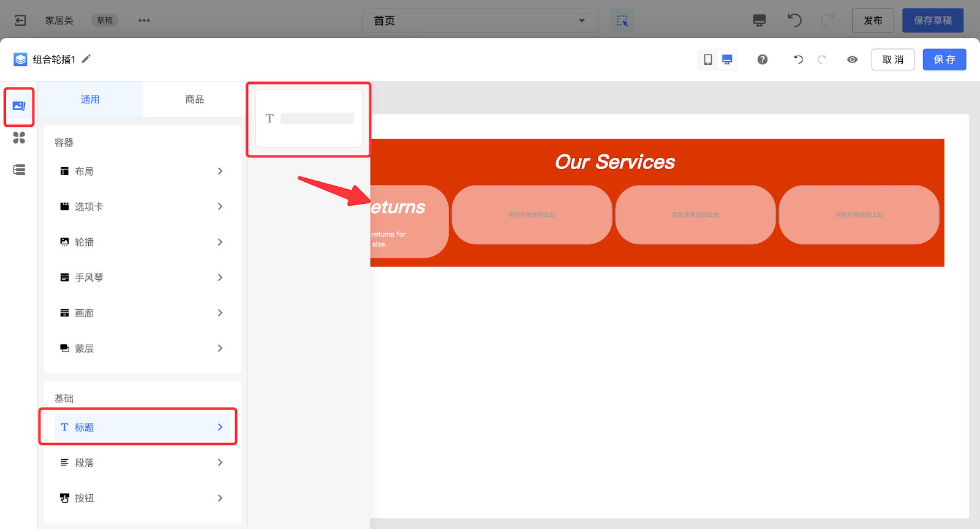Open the four-leaf widgets sidebar icon

click(19, 138)
